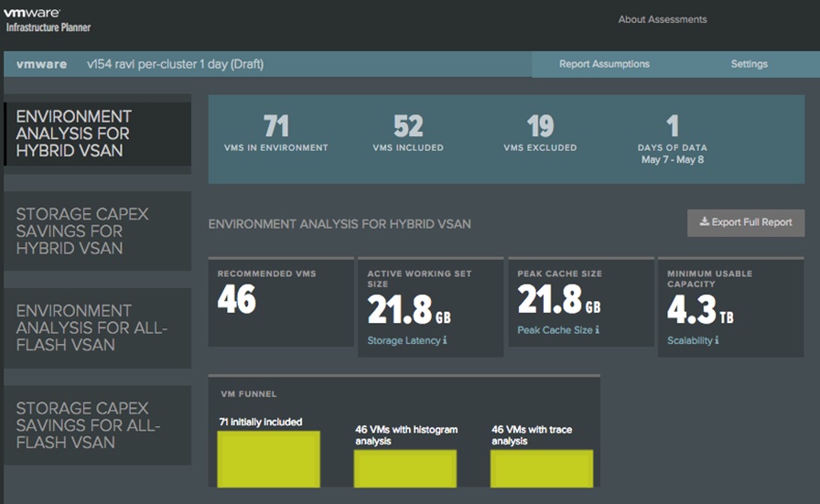This screenshot has height=504, width=820.
Task: Click the 19 VMs Excluded figure
Action: [x=540, y=126]
